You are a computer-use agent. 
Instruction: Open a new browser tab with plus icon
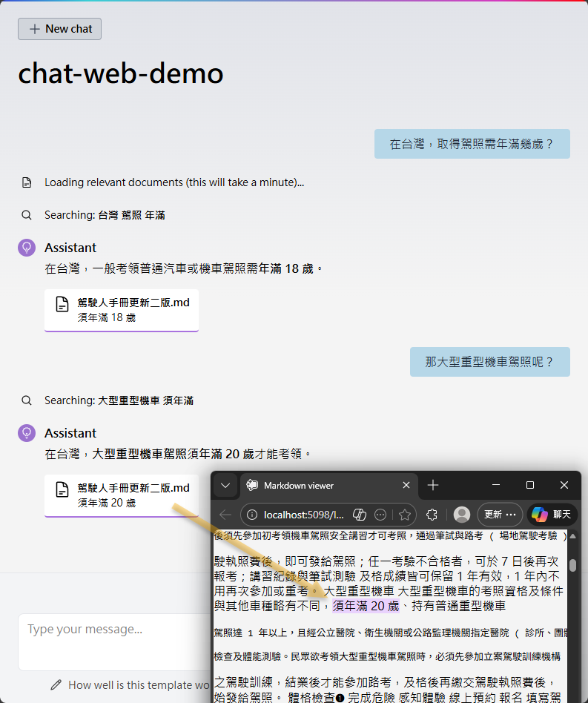[434, 486]
